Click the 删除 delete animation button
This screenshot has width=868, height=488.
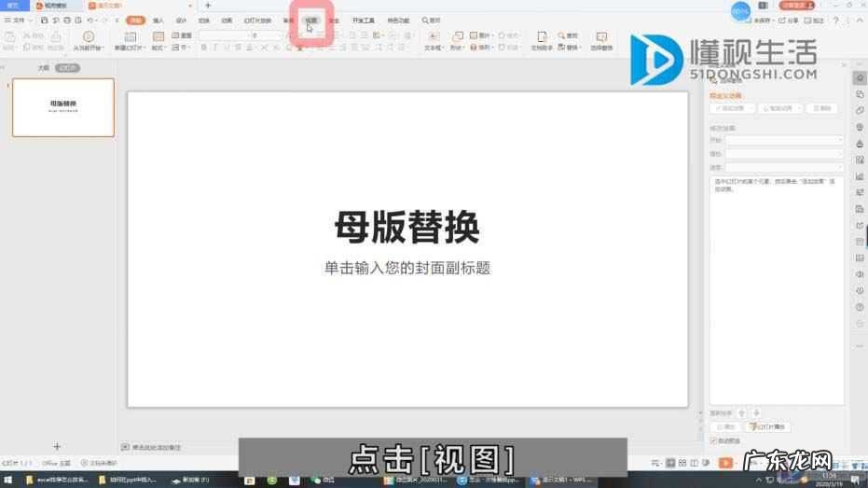click(x=821, y=108)
